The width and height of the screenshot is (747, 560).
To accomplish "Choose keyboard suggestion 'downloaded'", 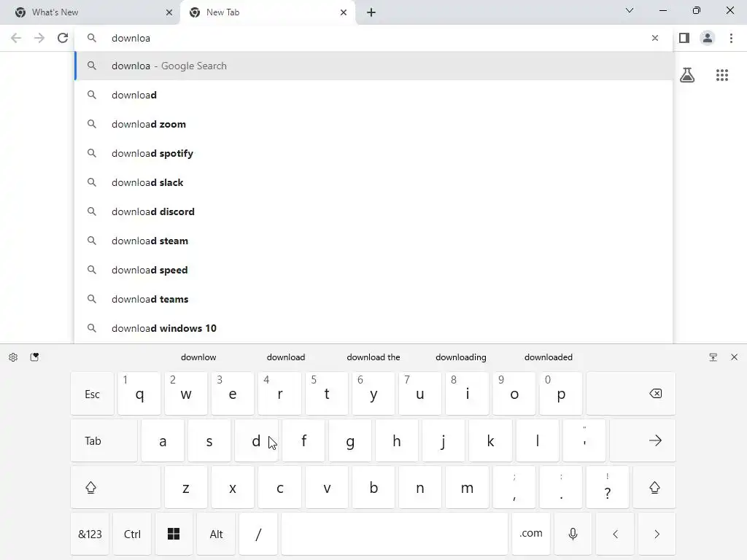I will click(549, 357).
